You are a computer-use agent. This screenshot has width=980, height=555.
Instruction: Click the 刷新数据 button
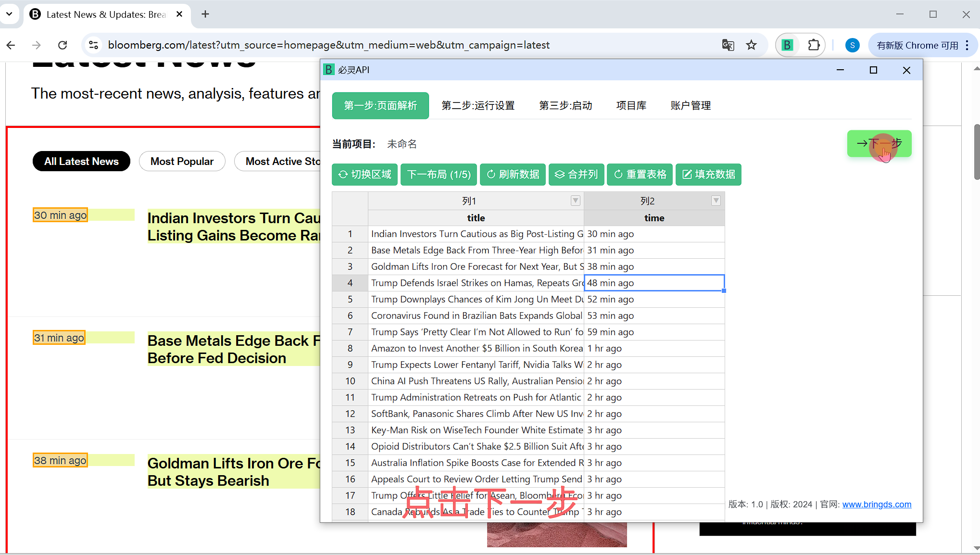(513, 174)
